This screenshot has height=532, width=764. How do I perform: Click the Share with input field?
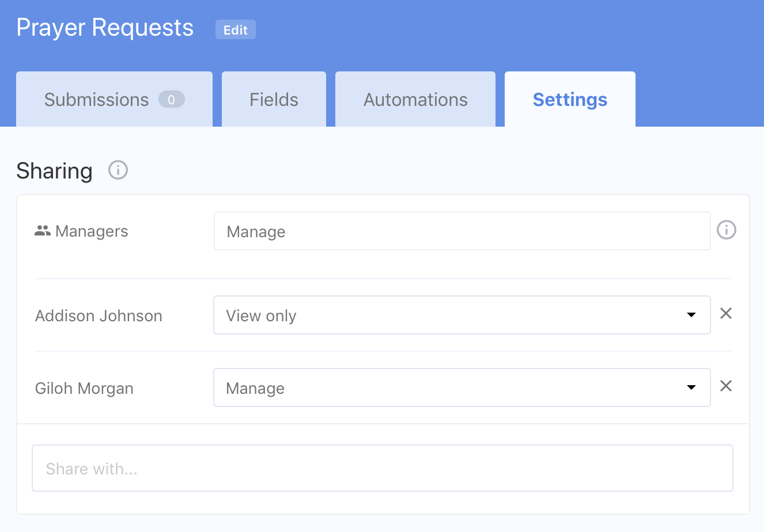(x=383, y=468)
